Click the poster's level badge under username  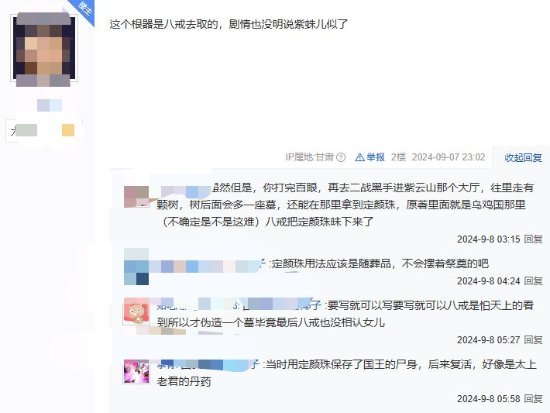44,130
